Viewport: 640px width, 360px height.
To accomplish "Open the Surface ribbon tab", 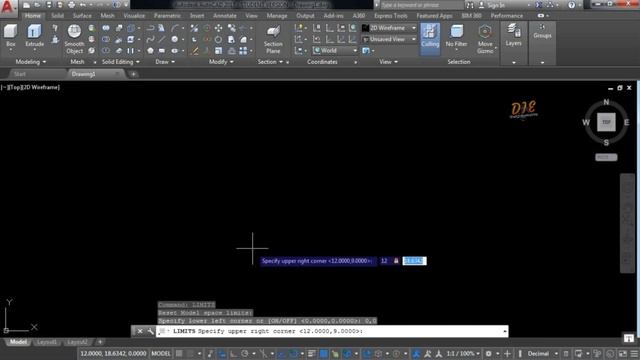I will [82, 16].
